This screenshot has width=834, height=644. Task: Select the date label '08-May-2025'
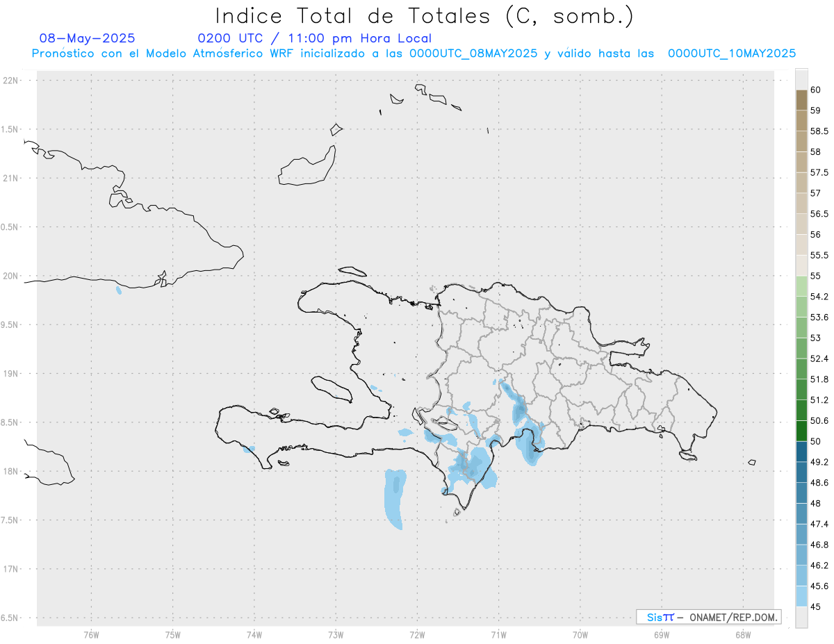[88, 38]
